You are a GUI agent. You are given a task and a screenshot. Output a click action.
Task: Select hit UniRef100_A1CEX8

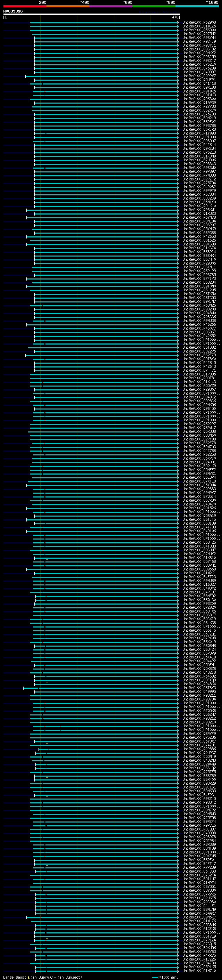[x=199, y=929]
